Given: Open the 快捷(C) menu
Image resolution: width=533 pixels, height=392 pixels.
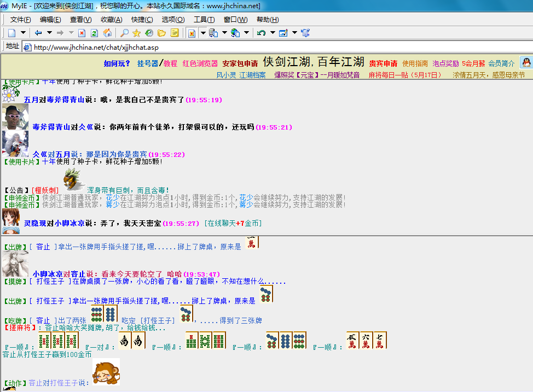Looking at the screenshot, I should 142,20.
